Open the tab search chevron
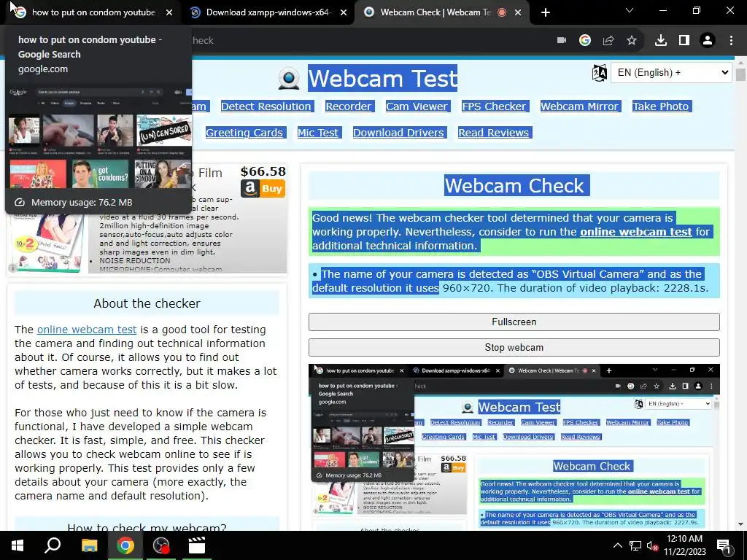This screenshot has height=560, width=747. point(630,10)
